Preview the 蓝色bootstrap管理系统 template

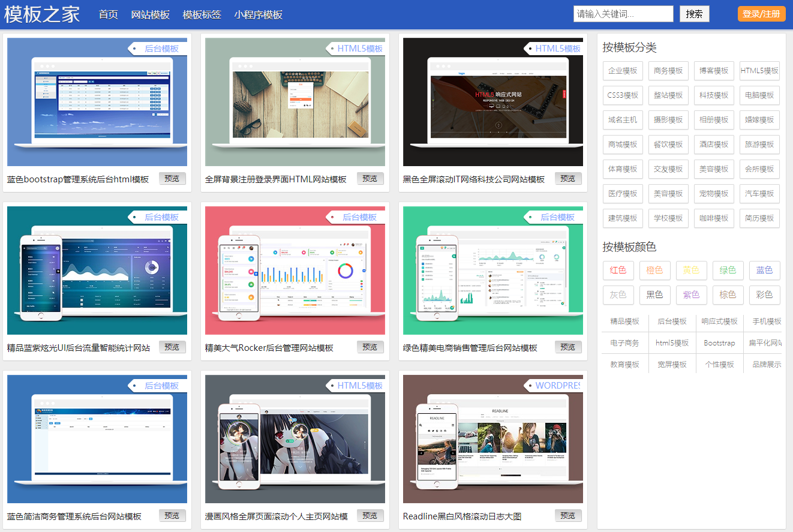[172, 178]
